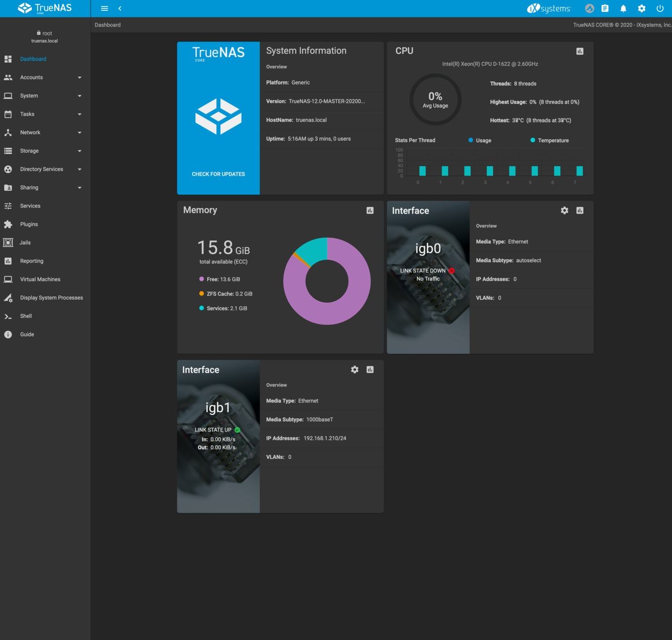Open Jails from sidebar
Image resolution: width=672 pixels, height=640 pixels.
(25, 242)
